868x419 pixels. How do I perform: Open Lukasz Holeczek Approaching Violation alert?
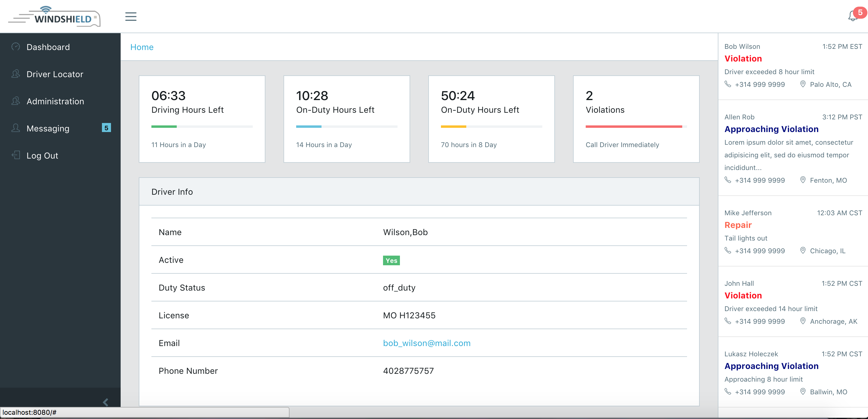[x=771, y=366]
